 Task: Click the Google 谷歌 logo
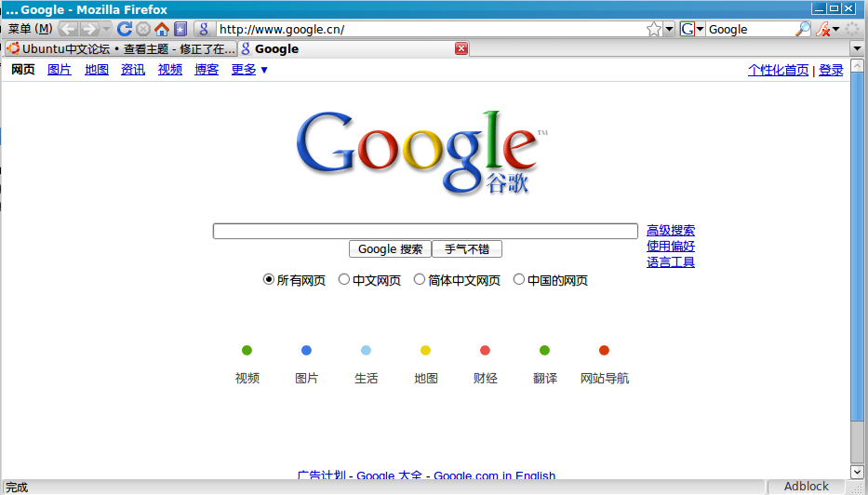click(421, 153)
